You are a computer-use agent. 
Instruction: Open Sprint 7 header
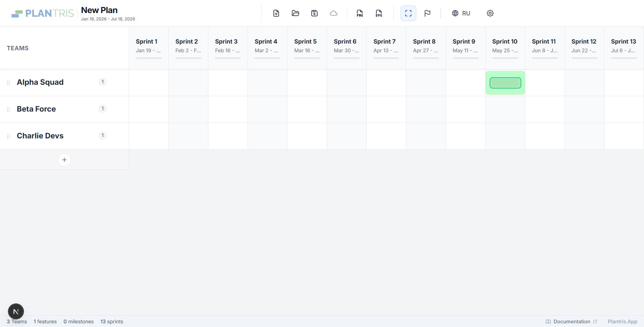pyautogui.click(x=386, y=48)
